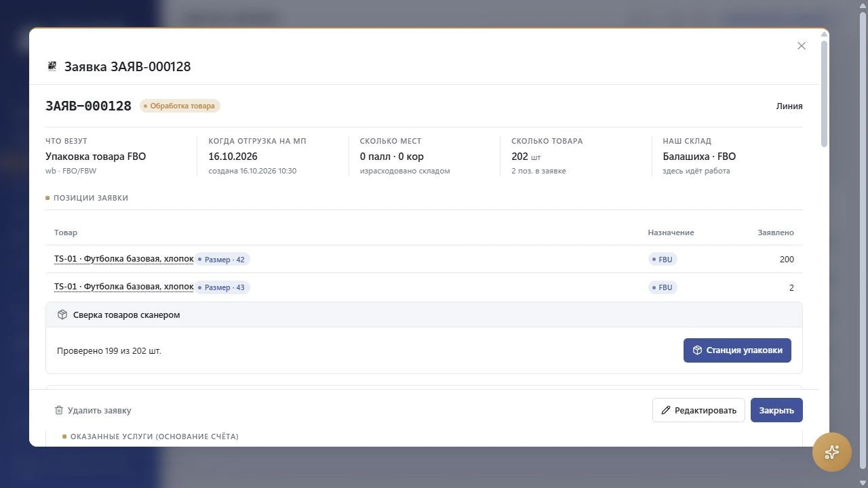Image resolution: width=868 pixels, height=488 pixels.
Task: Click the text 2 поз. в заявке
Action: 538,171
